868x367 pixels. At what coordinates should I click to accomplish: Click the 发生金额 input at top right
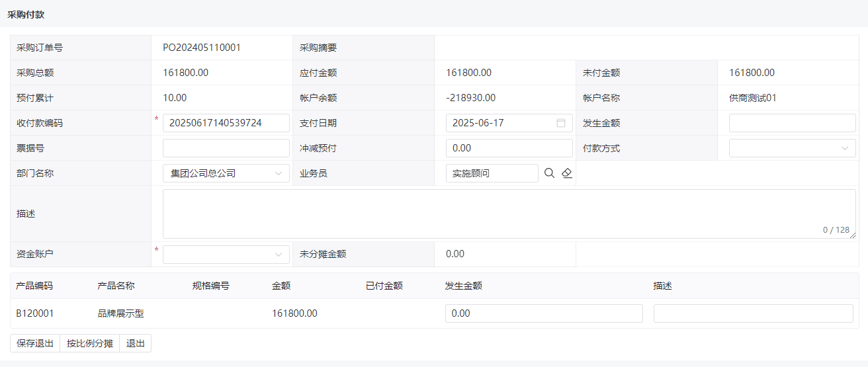click(793, 123)
